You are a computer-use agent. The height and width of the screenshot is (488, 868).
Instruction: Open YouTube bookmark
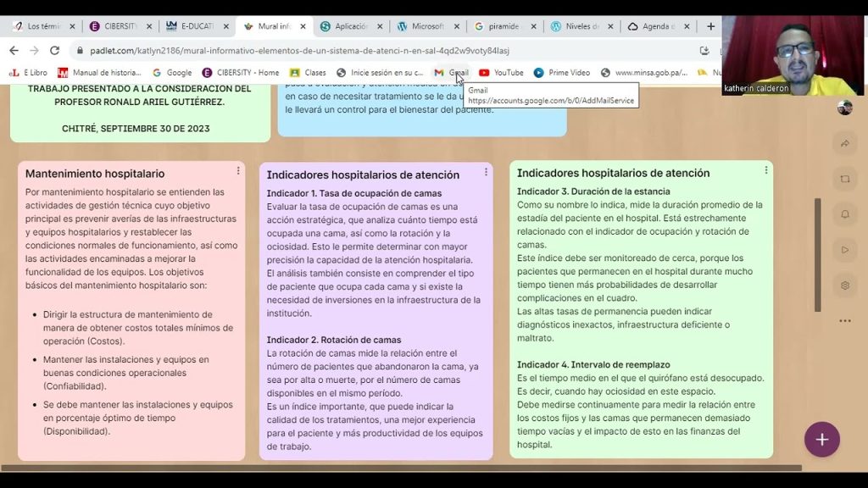click(x=502, y=73)
